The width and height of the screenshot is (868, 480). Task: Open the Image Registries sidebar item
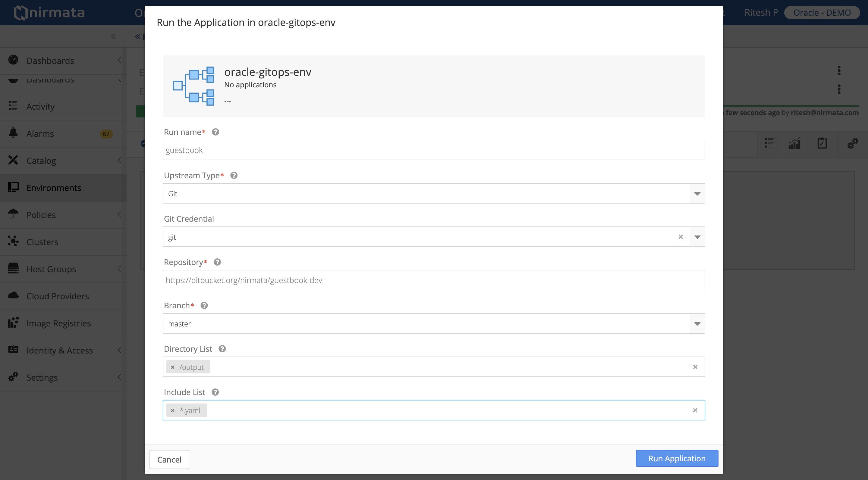point(58,323)
